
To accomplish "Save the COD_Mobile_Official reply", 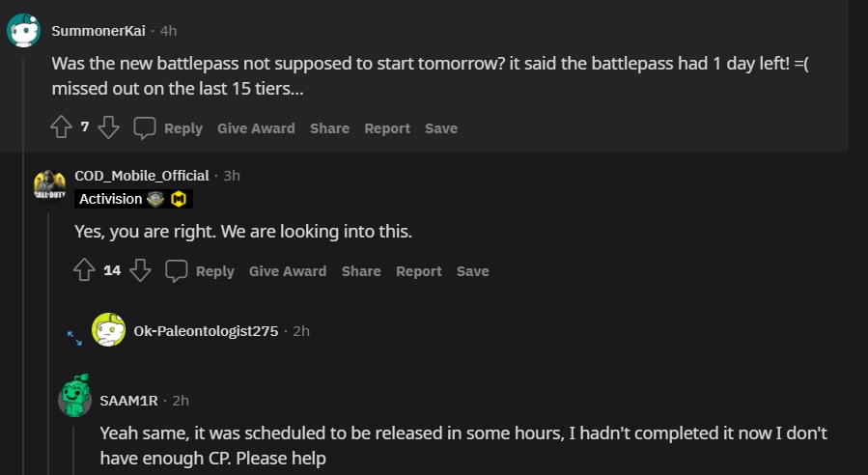I will (473, 271).
